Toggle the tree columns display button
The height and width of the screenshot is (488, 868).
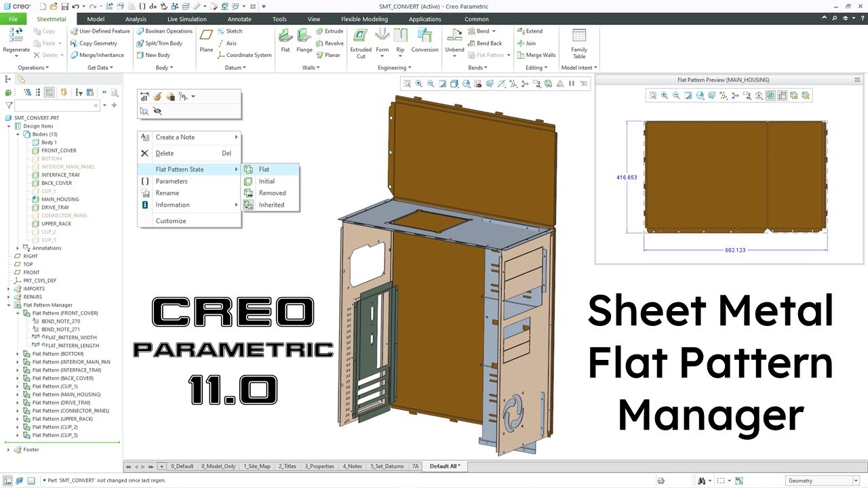(50, 92)
